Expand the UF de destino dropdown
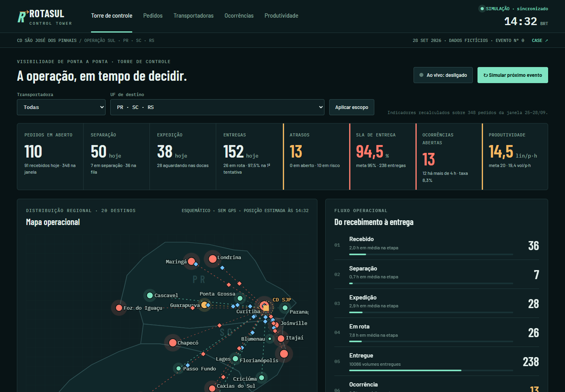565x392 pixels. [217, 107]
